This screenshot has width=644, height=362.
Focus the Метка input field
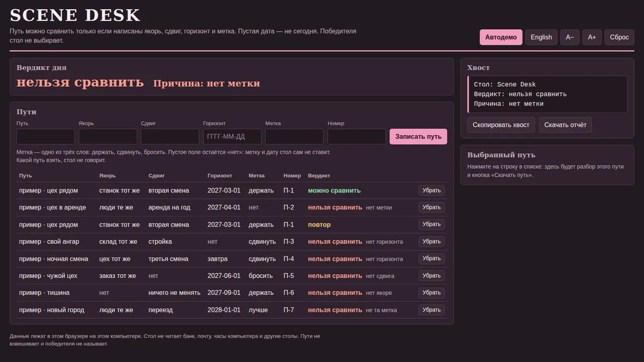click(x=294, y=136)
